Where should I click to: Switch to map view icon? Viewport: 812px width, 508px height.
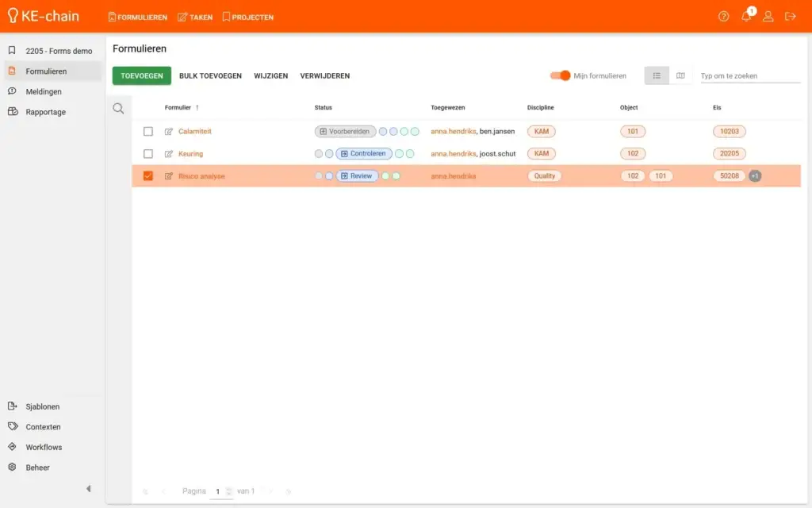coord(680,76)
